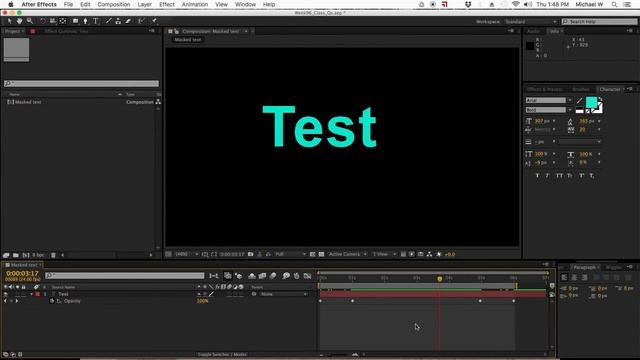
Task: Select the Unified Camera tool
Action: (53, 21)
